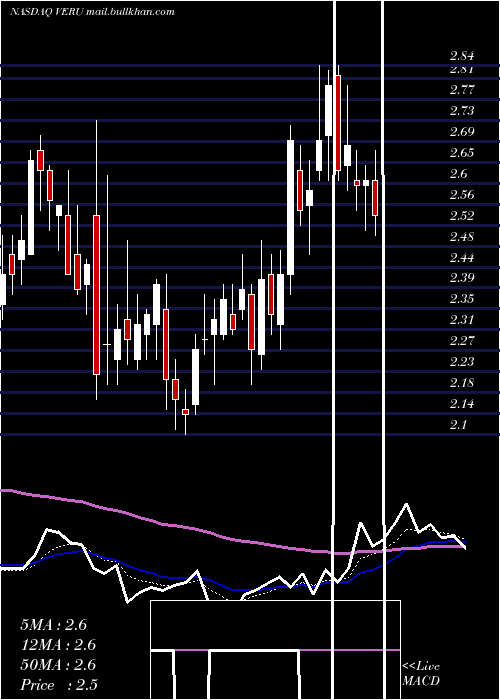Click the 2.27 price axis label
The width and height of the screenshot is (500, 700).
(462, 341)
